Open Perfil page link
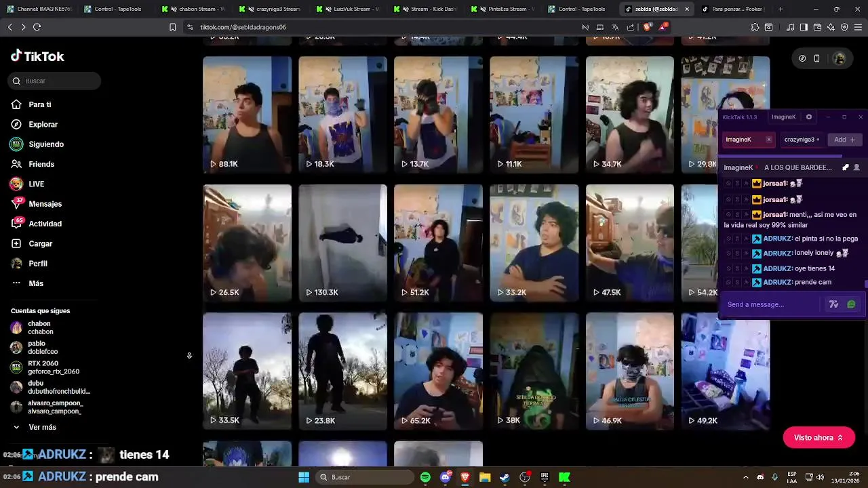The height and width of the screenshot is (488, 868). coord(38,264)
